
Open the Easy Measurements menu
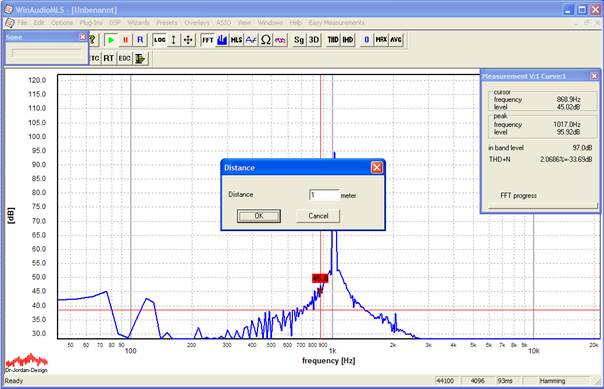click(336, 23)
